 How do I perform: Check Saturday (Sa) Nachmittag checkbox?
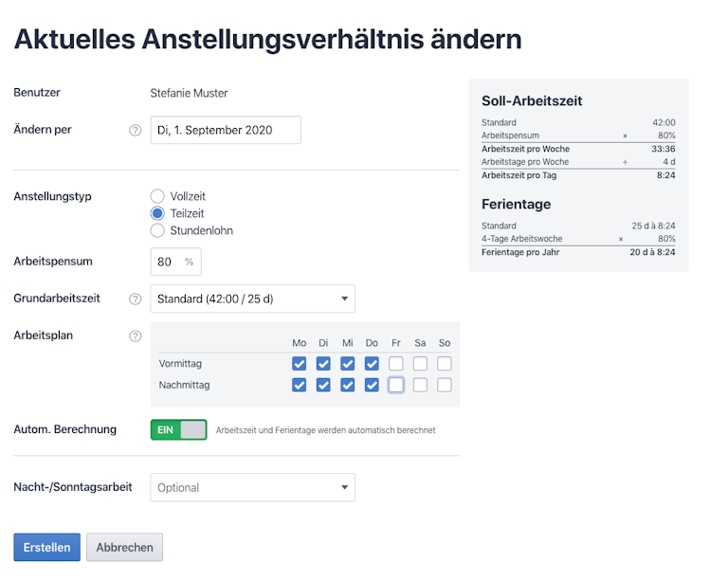420,385
